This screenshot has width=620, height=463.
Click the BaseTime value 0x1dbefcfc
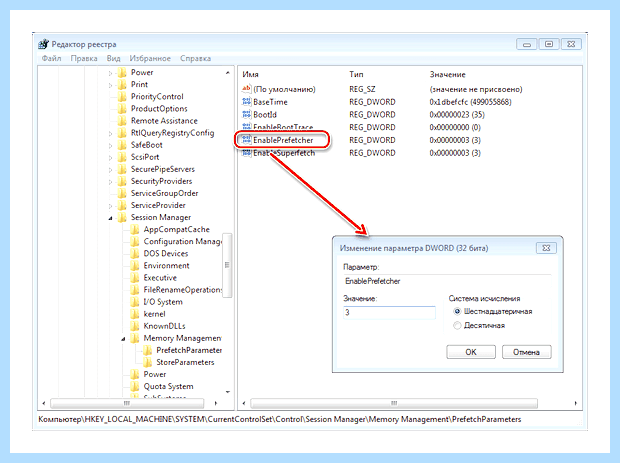coord(470,102)
